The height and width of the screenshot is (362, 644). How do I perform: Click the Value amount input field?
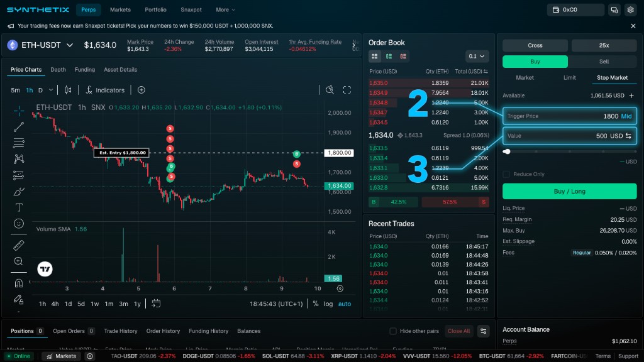(570, 136)
